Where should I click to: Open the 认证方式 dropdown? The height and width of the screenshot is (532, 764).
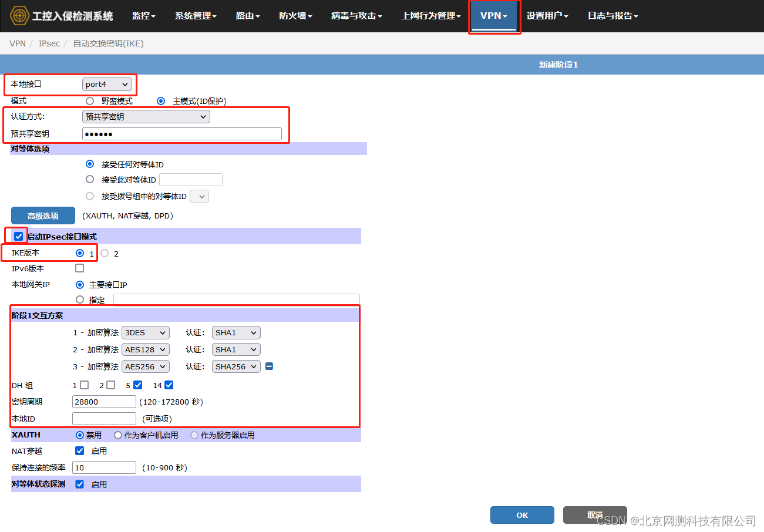tap(146, 117)
